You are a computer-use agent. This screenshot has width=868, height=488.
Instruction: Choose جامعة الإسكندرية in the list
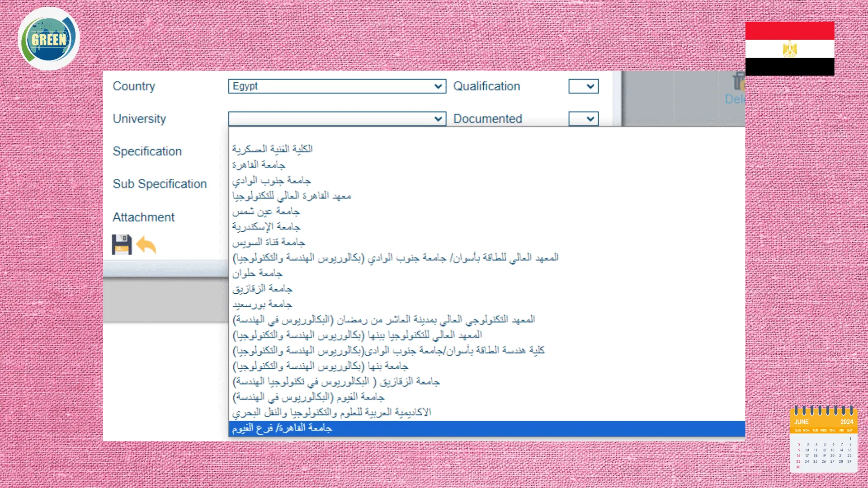click(266, 227)
